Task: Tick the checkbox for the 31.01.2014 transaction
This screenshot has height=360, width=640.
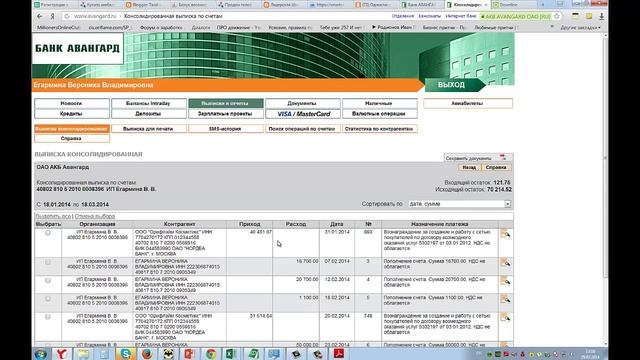Action: tap(48, 233)
